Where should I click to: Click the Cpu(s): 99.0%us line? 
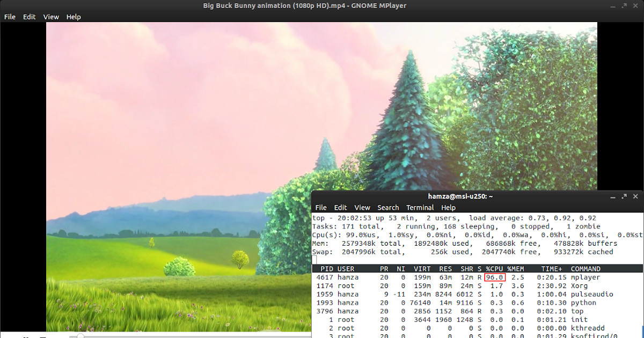(477, 235)
